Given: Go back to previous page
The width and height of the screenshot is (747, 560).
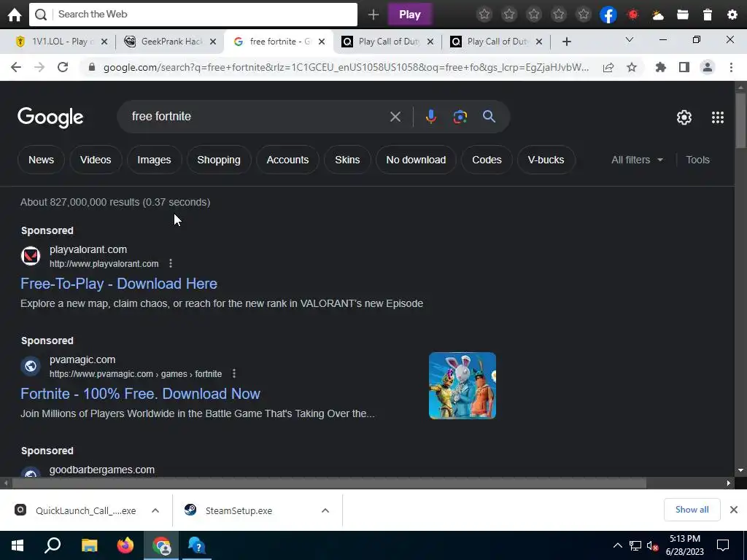Looking at the screenshot, I should point(16,67).
